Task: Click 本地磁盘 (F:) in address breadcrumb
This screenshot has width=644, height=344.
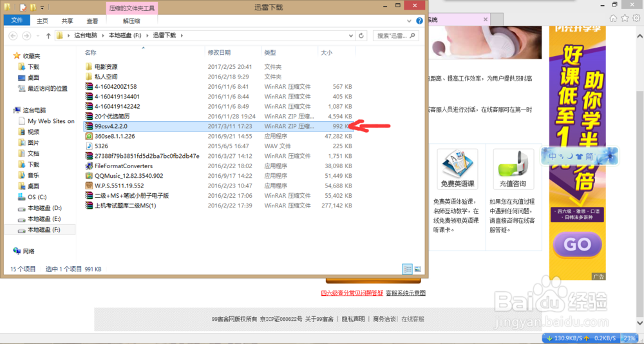Action: [125, 36]
